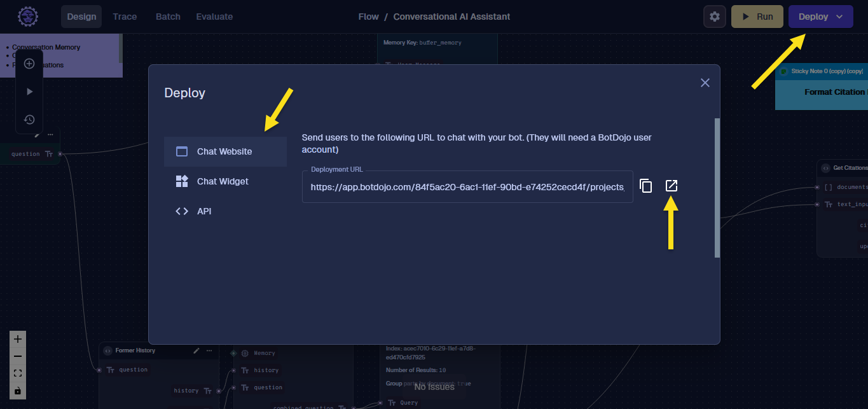Copy the Deployment URL
The height and width of the screenshot is (409, 868).
645,186
